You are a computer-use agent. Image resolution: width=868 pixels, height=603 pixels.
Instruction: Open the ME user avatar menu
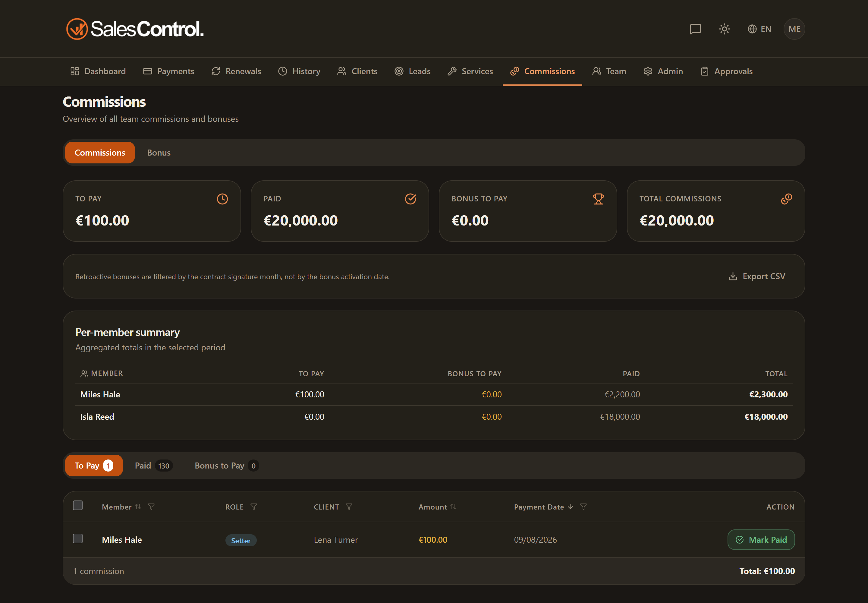click(x=794, y=29)
